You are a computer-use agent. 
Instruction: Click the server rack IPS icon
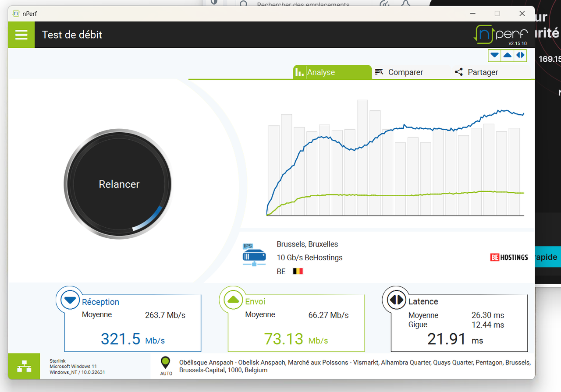click(x=254, y=255)
